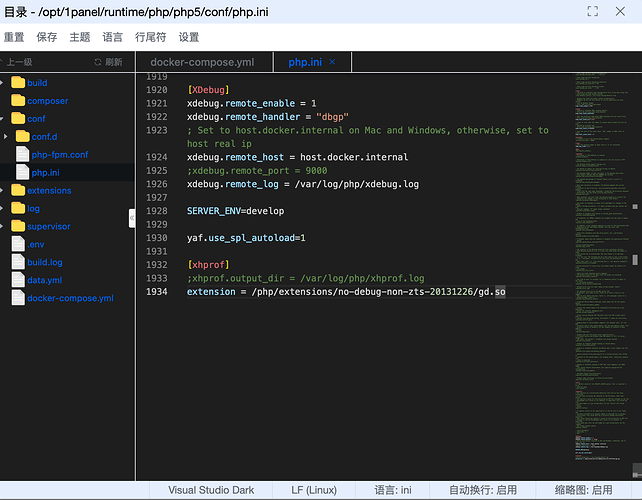Toggle fullscreen editor icon
The height and width of the screenshot is (500, 642).
tap(592, 11)
